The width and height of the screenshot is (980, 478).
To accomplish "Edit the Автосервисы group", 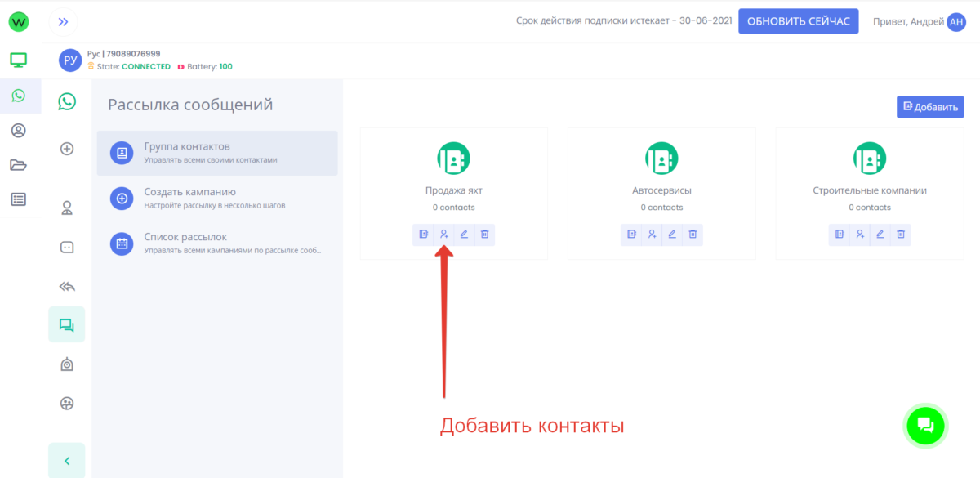I will [x=672, y=235].
